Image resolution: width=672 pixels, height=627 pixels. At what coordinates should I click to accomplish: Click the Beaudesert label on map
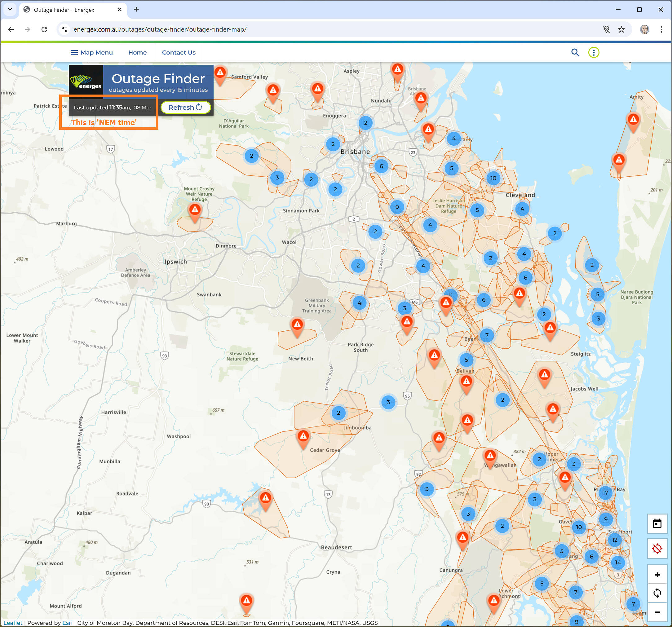pos(336,547)
